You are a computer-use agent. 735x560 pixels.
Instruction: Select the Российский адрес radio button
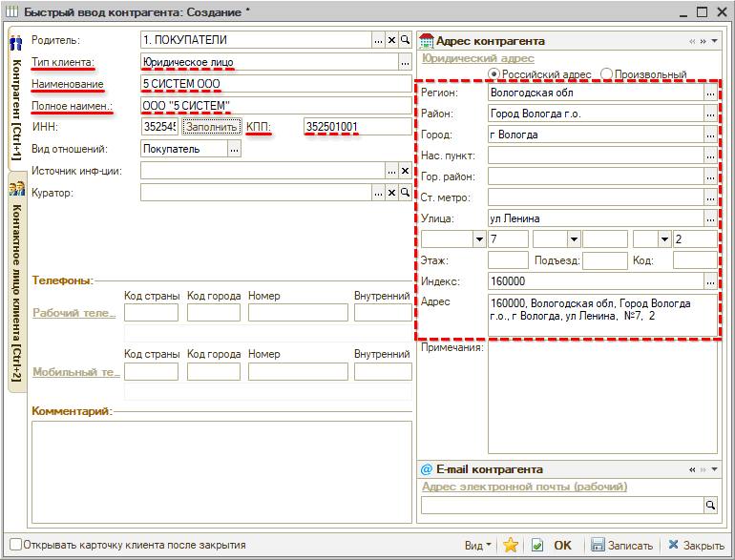(x=493, y=74)
